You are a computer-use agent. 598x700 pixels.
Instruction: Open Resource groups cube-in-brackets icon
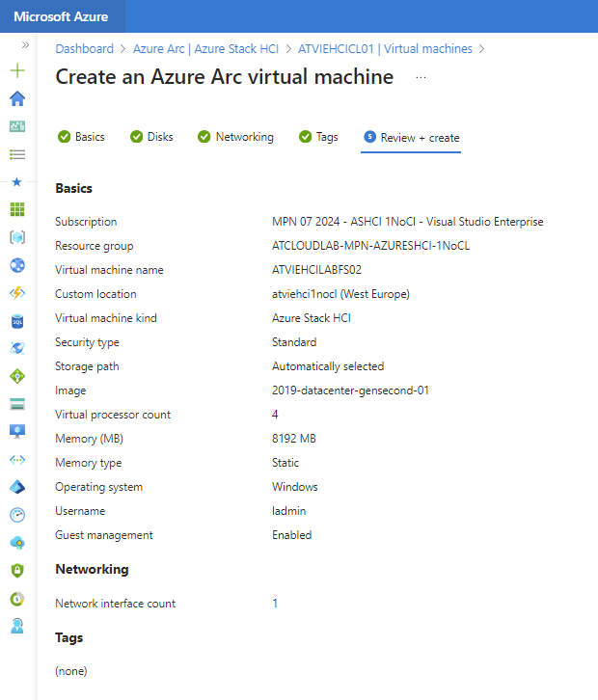click(17, 237)
